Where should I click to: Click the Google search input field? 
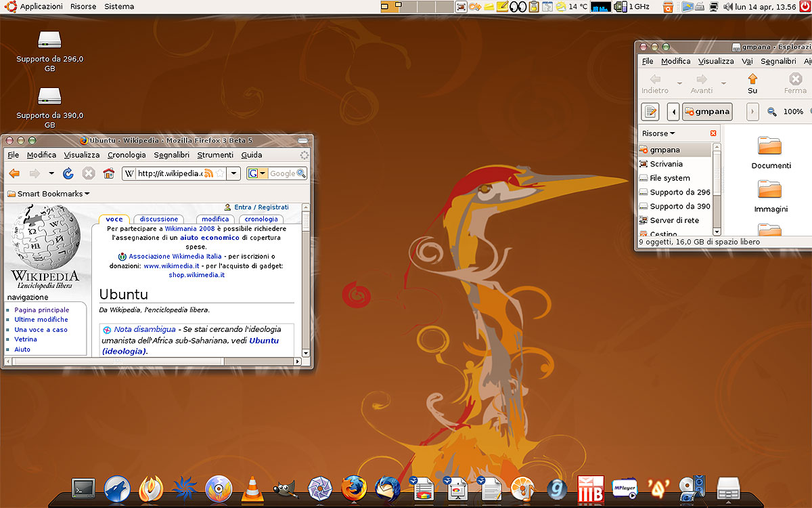281,173
